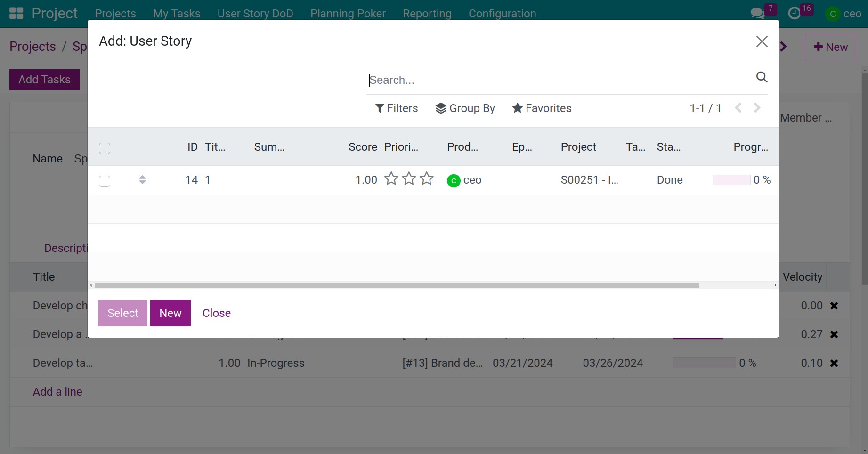The height and width of the screenshot is (454, 868).
Task: Focus the Search... input field
Action: coord(558,80)
